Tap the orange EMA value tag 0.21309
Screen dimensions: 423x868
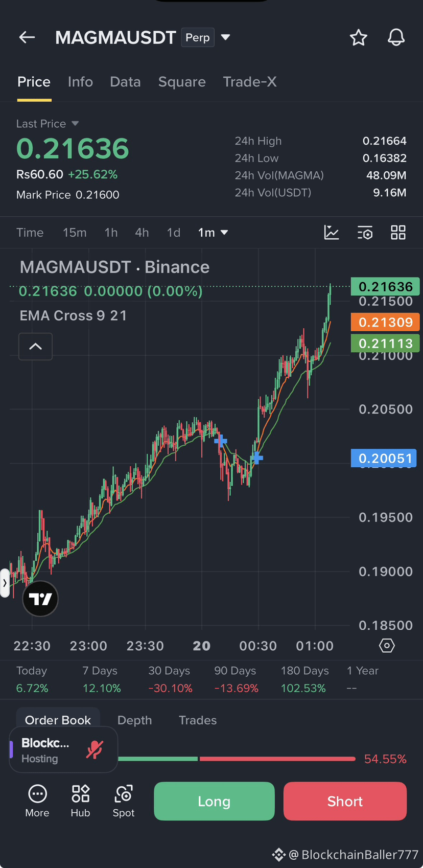(385, 322)
